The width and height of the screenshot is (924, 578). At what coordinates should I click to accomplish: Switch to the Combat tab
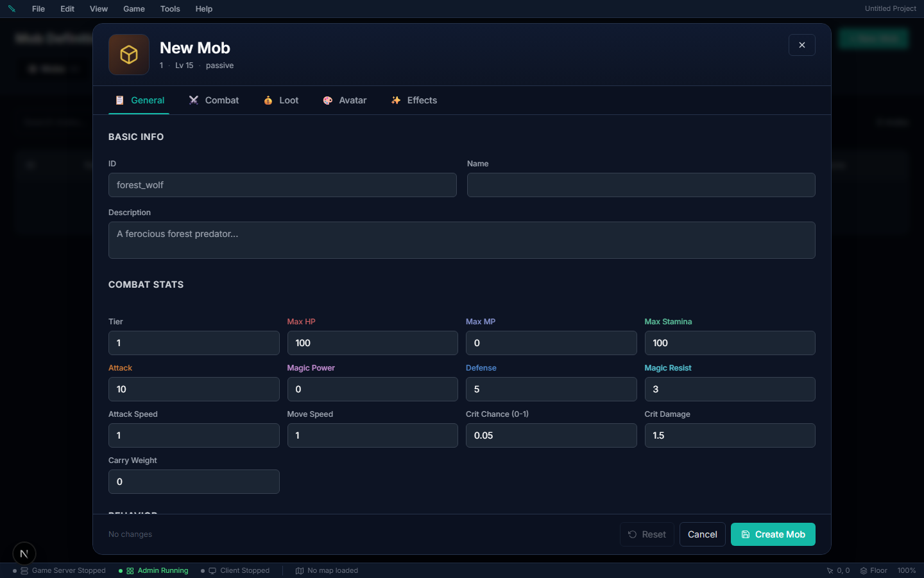click(x=214, y=100)
